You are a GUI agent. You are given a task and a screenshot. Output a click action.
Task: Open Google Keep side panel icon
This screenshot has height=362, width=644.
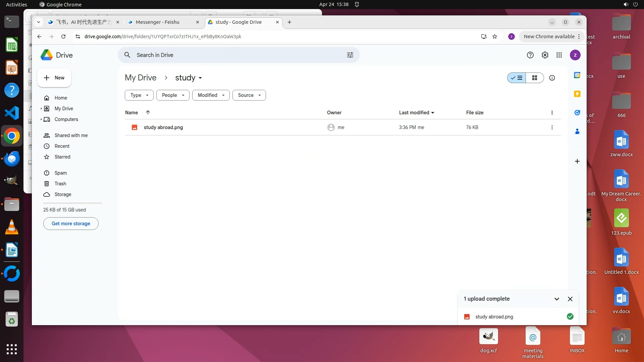tap(577, 94)
